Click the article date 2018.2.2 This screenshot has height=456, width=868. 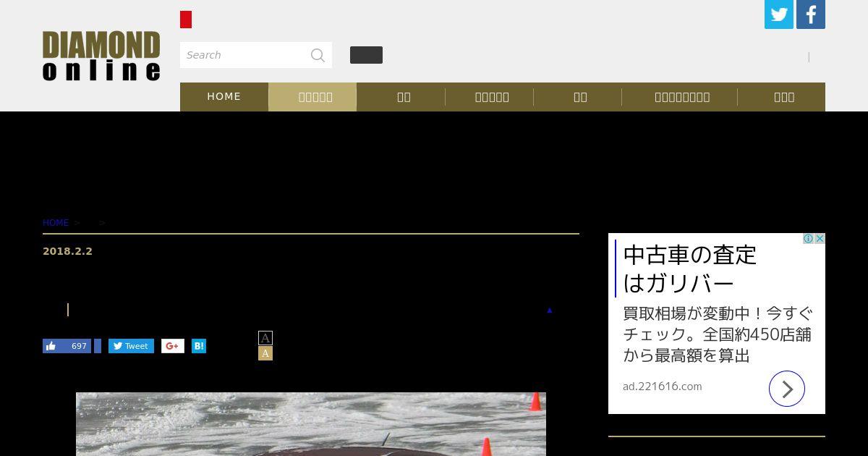(67, 251)
